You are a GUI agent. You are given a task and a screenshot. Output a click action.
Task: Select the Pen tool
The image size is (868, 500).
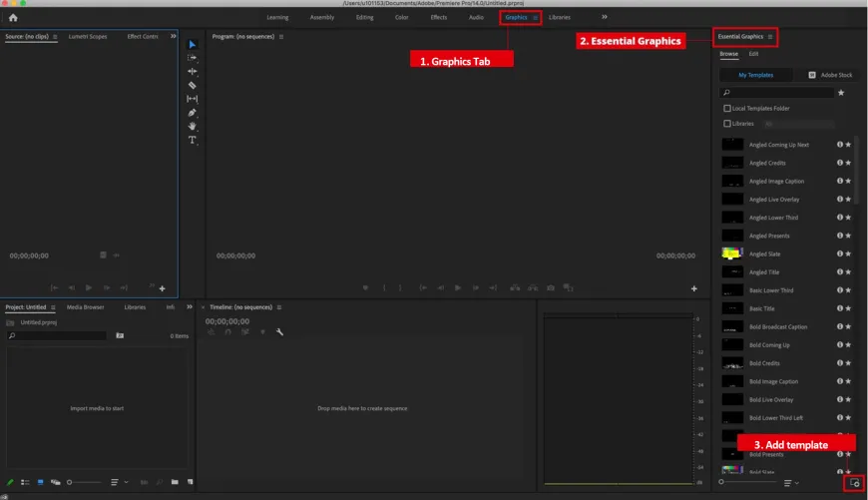193,113
